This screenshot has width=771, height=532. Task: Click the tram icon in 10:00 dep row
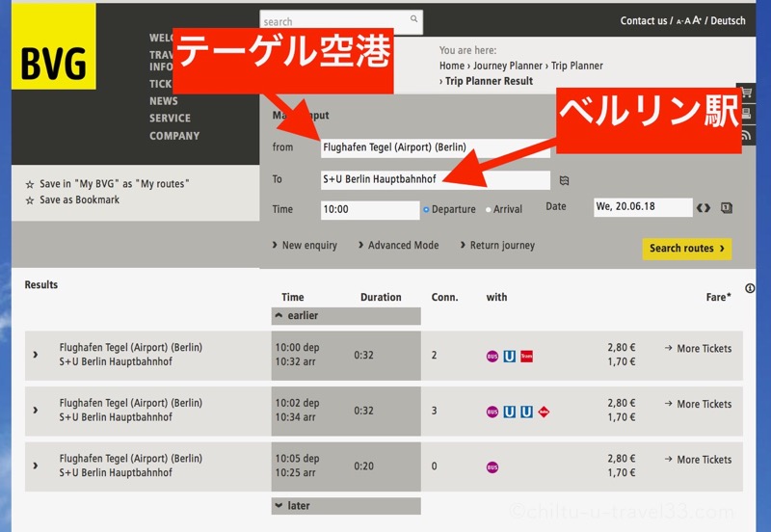[x=526, y=356]
